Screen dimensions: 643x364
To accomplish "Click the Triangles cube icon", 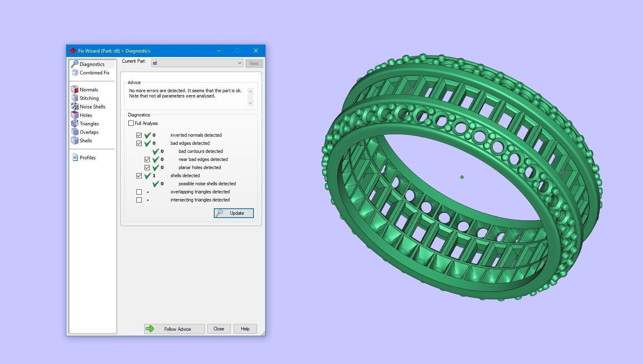I will [x=75, y=123].
